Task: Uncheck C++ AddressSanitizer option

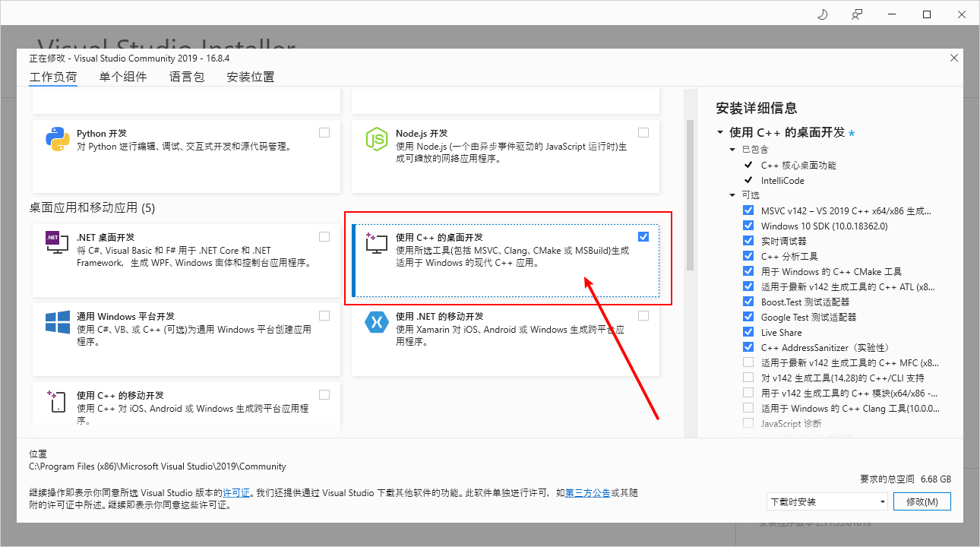Action: click(x=748, y=347)
